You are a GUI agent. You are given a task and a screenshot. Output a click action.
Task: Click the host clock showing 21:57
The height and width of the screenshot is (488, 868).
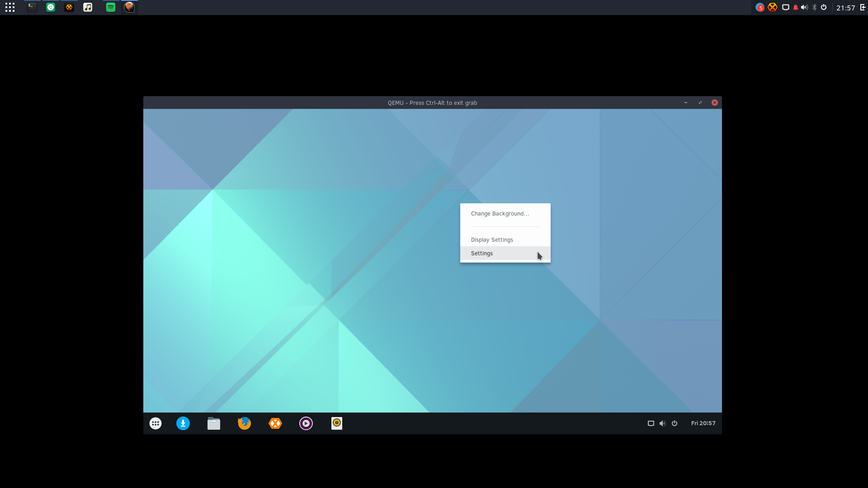coord(845,8)
